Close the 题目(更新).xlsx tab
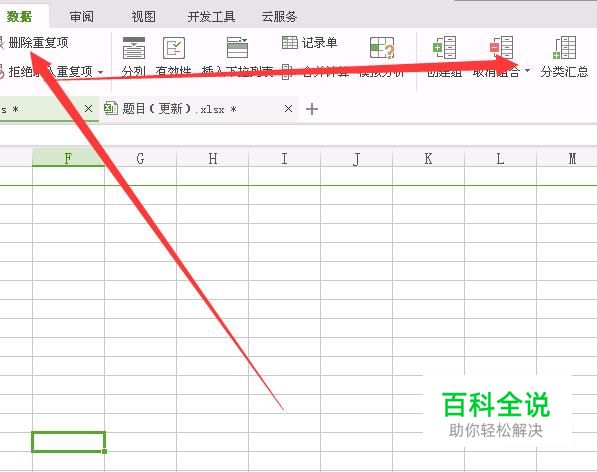The width and height of the screenshot is (597, 472). coord(289,109)
